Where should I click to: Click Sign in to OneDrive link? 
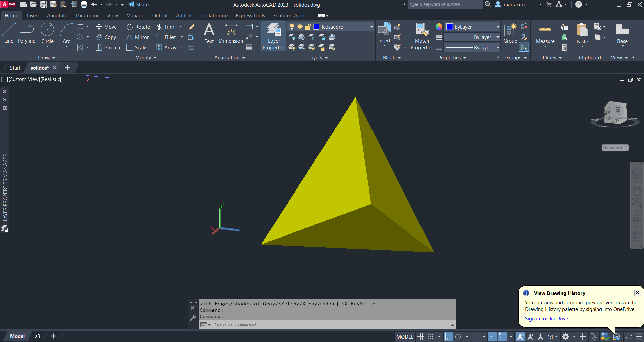546,319
